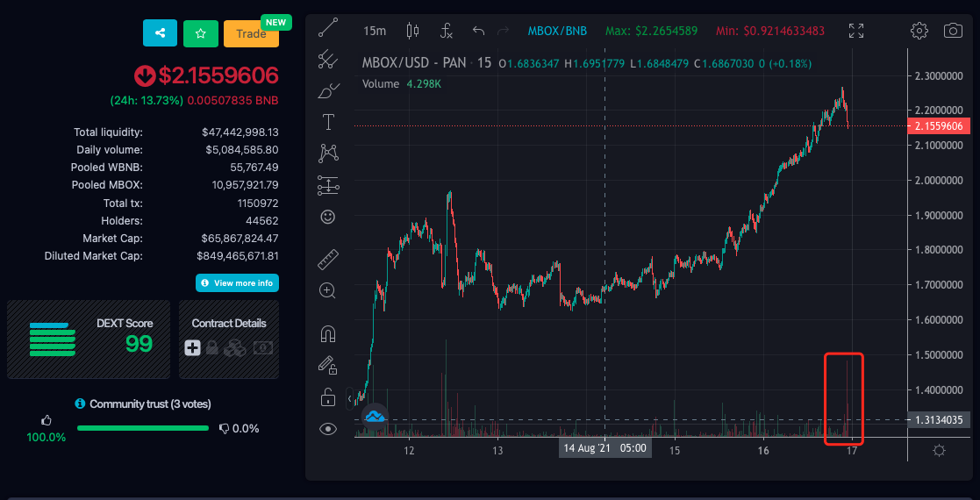The width and height of the screenshot is (980, 500).
Task: Click the Market Cap value $65,867,824.47
Action: click(x=240, y=238)
